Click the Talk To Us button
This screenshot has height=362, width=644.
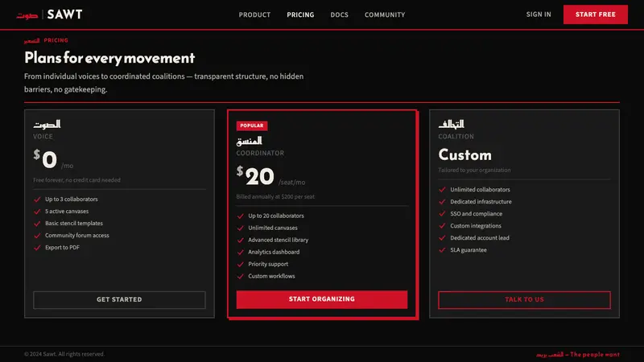coord(524,299)
